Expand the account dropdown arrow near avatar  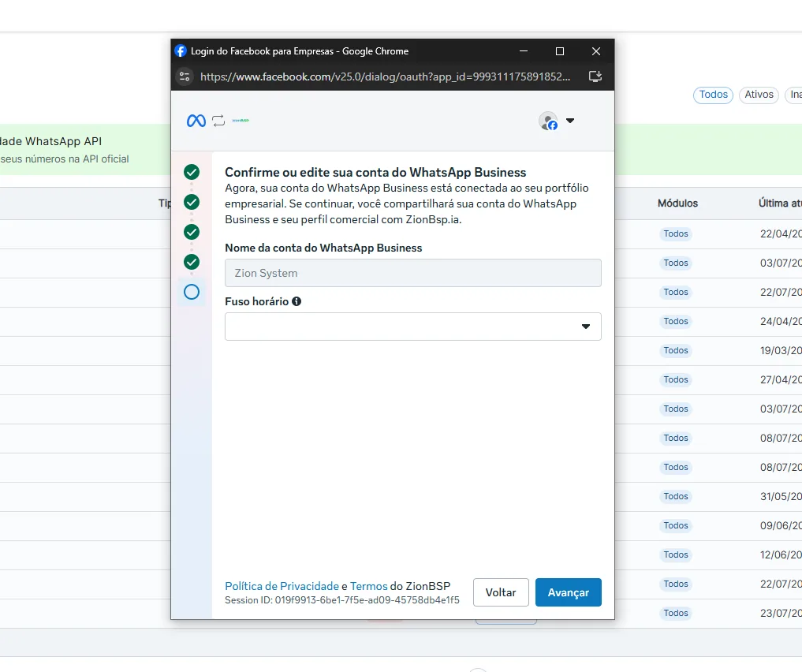pyautogui.click(x=570, y=121)
